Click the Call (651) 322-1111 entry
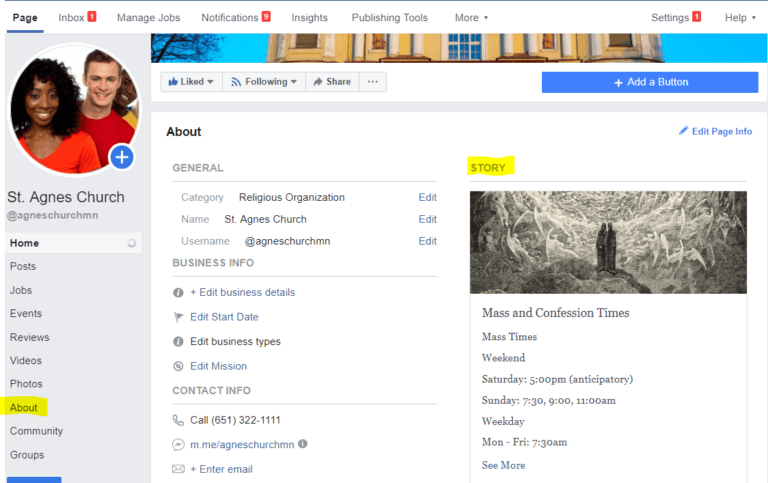This screenshot has height=483, width=768. [236, 420]
